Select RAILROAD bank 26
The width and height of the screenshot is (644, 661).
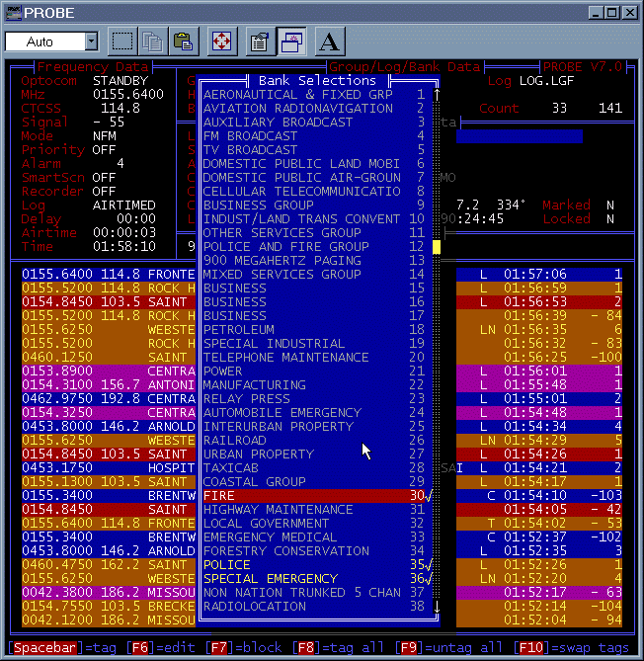[x=314, y=441]
